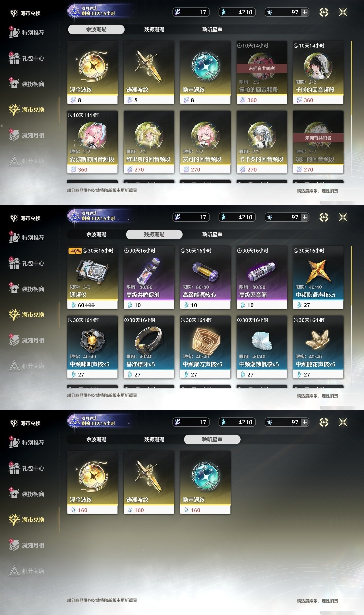The width and height of the screenshot is (364, 615).
Task: Open 爱弥斯的回音频段 priced at 360
Action: (x=92, y=142)
